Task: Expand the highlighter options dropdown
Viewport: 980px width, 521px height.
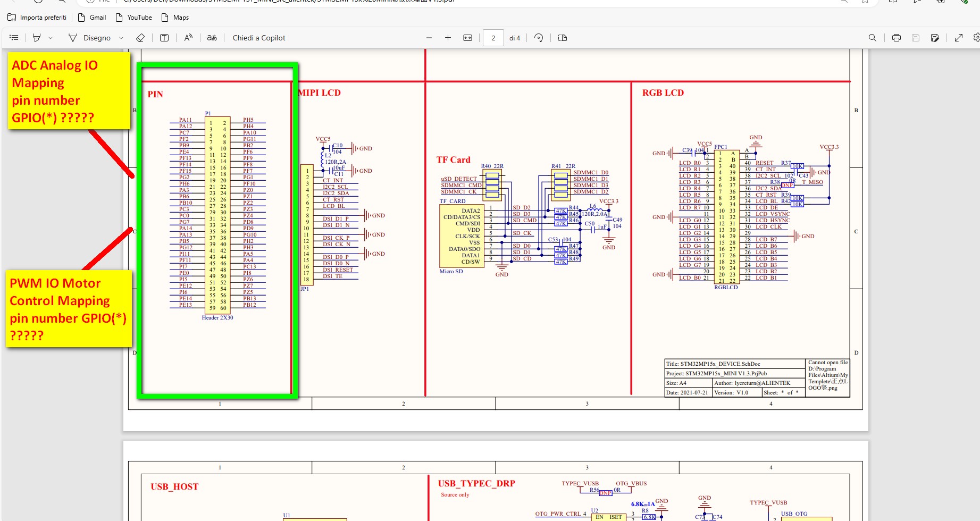Action: (x=51, y=38)
